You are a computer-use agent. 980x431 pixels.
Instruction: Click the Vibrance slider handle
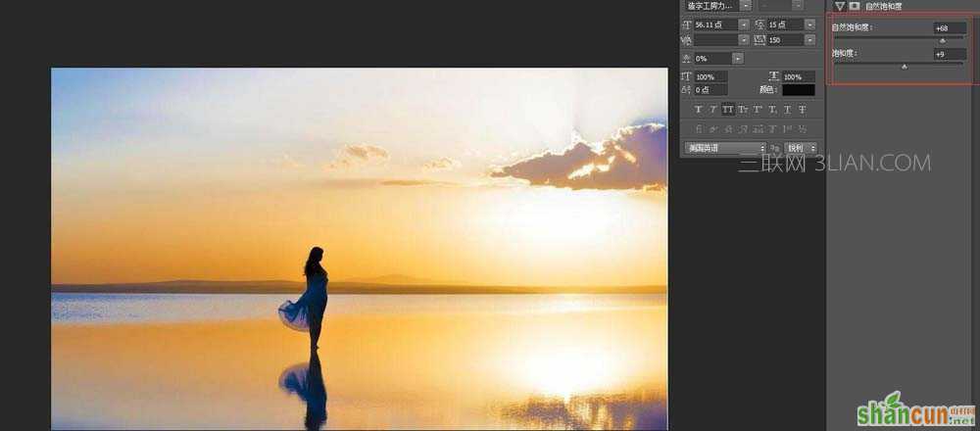coord(943,41)
